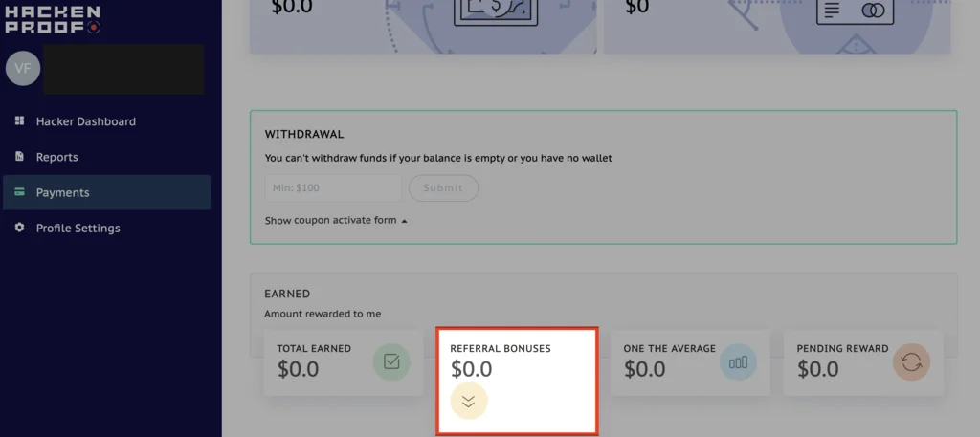This screenshot has height=437, width=980.
Task: Focus the Min: $100 withdrawal amount field
Action: (333, 188)
